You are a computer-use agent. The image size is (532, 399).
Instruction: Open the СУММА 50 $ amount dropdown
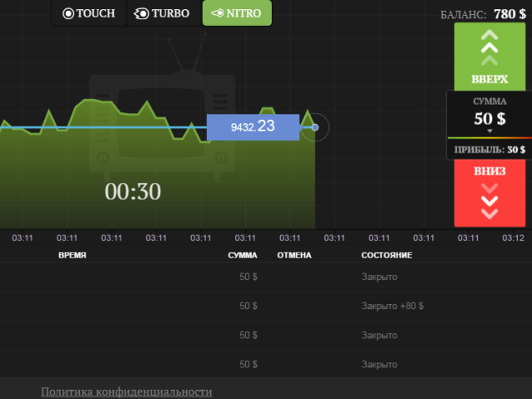pos(490,115)
